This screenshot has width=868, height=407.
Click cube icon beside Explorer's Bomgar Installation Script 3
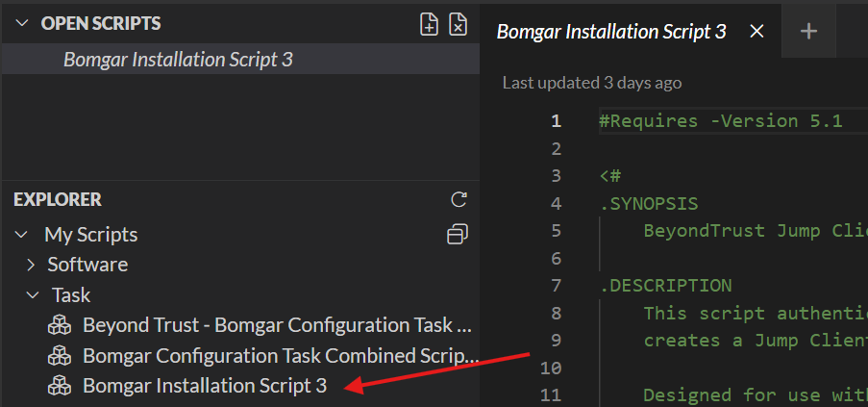click(x=60, y=386)
